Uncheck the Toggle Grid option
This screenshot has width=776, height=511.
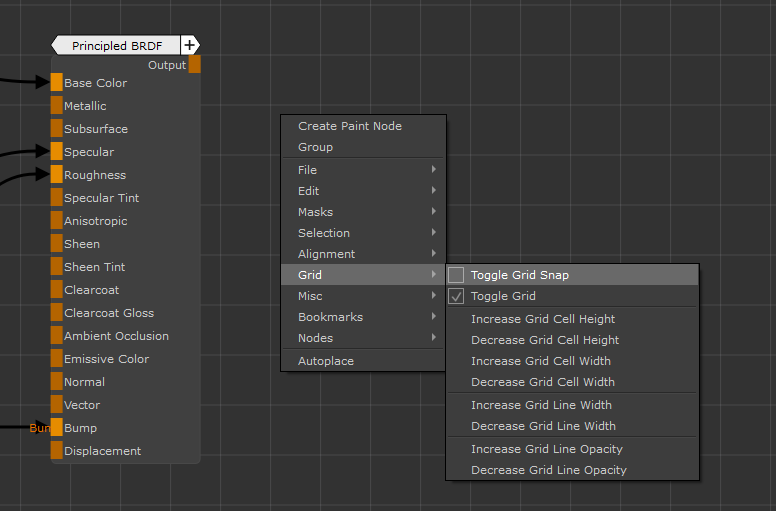[456, 296]
